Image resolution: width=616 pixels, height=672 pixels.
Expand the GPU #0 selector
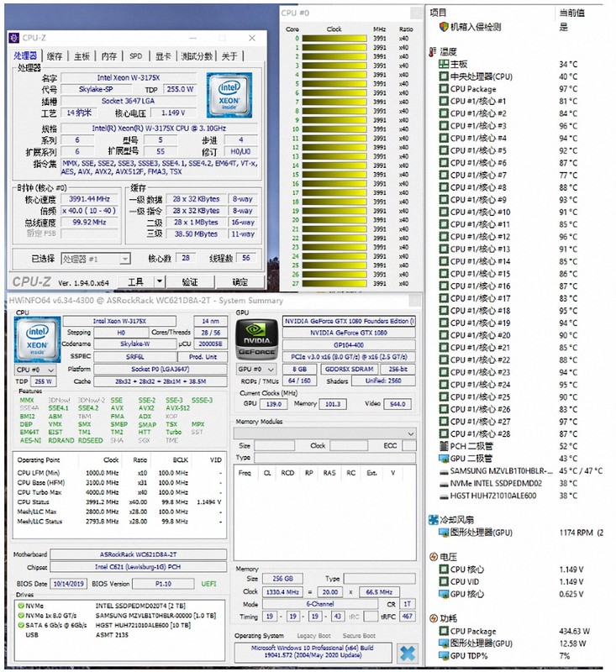tap(256, 369)
